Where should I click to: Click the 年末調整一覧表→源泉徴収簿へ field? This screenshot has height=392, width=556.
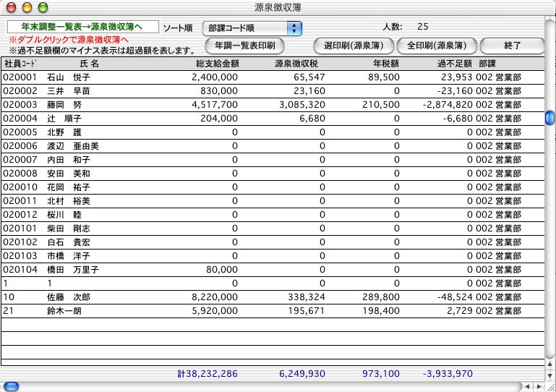(83, 27)
